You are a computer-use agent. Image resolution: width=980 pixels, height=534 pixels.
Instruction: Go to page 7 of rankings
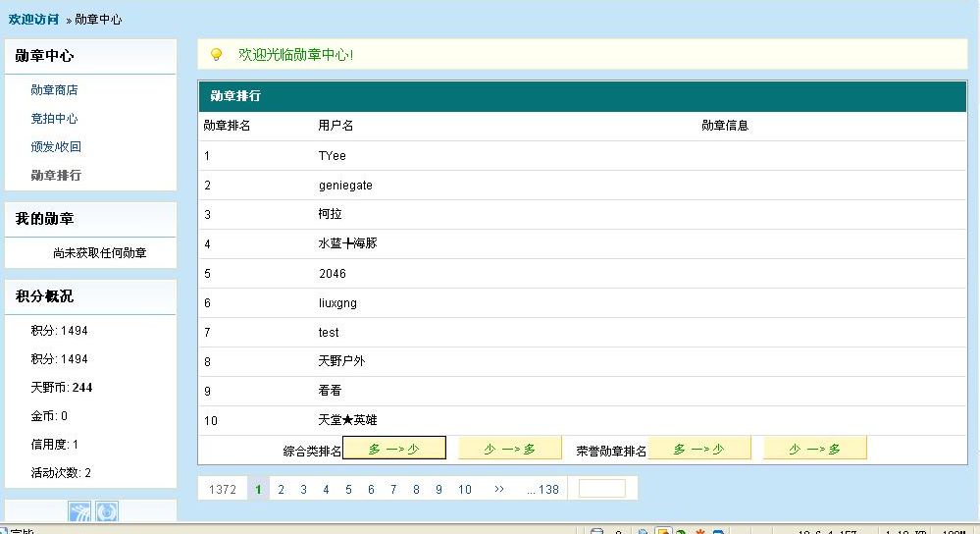(393, 489)
